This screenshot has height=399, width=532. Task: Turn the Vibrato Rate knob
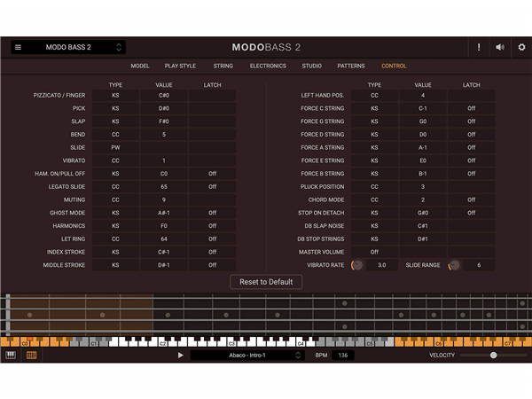pyautogui.click(x=357, y=265)
